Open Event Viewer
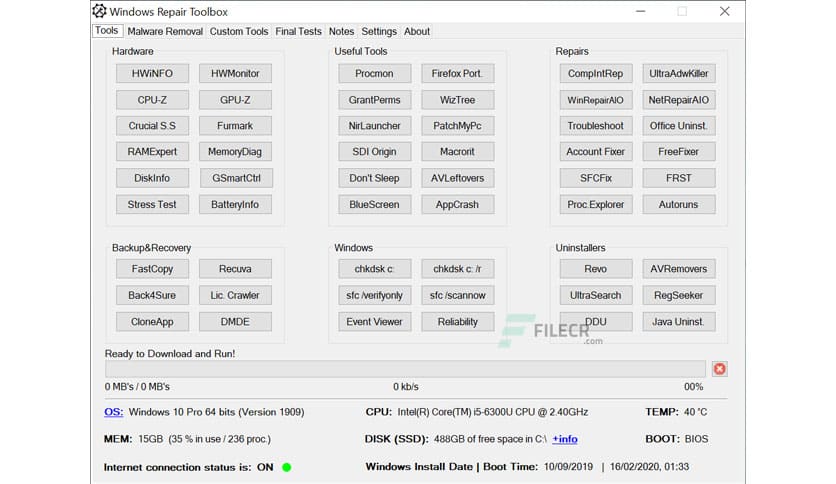The image size is (836, 484). (374, 322)
